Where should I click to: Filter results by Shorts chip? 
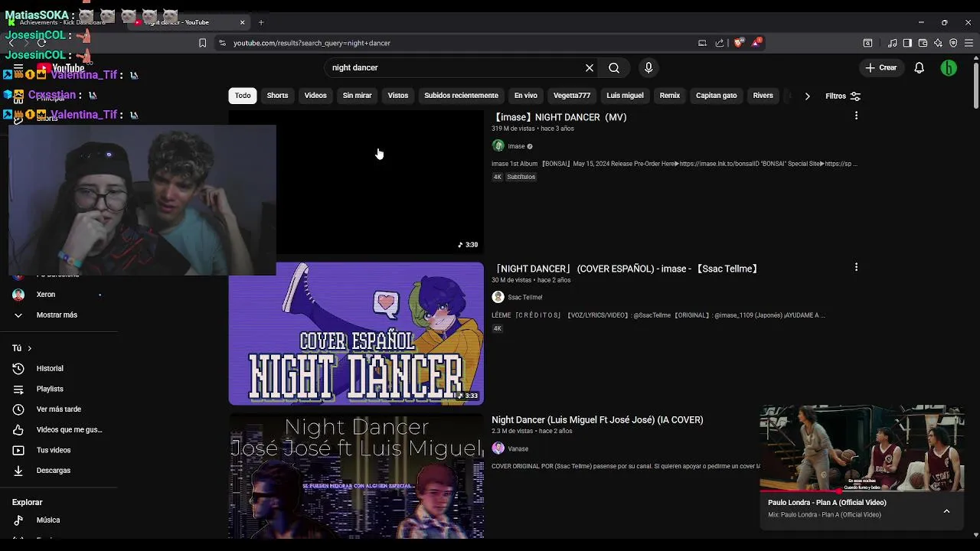coord(277,96)
